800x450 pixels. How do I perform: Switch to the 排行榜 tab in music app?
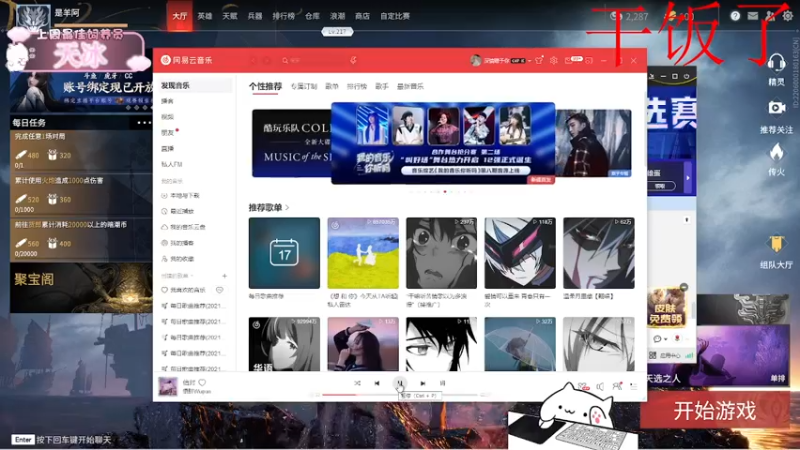tap(357, 86)
